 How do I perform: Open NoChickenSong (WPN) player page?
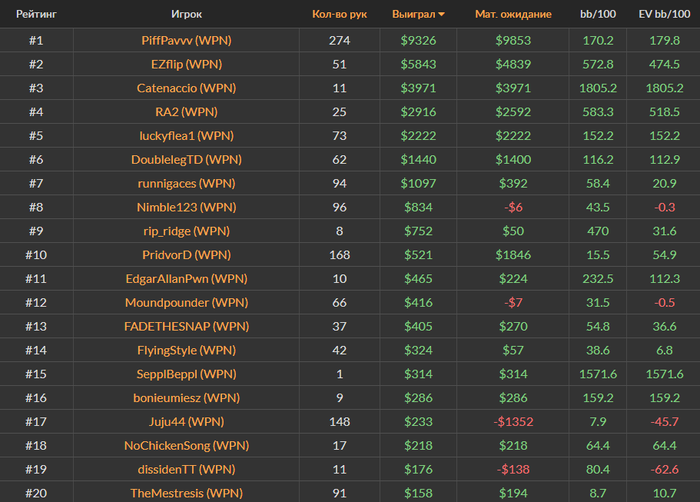click(x=186, y=445)
